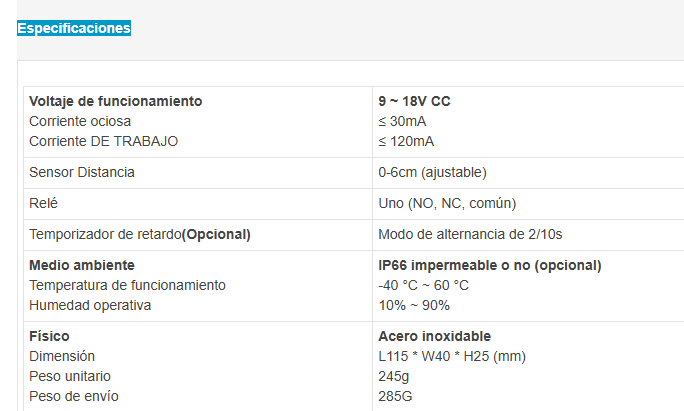The height and width of the screenshot is (411, 684).
Task: Click the 0-6cm (ajustable) value
Action: tap(432, 172)
